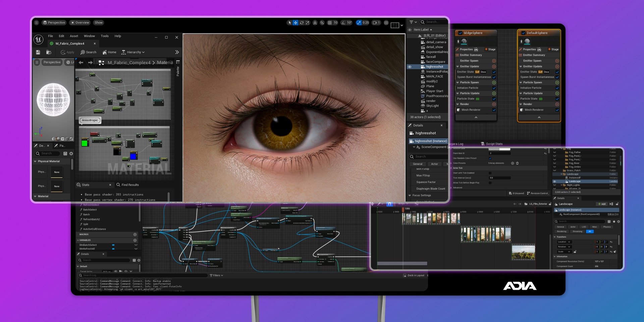
Task: Open the Tools menu in material editor
Action: [x=105, y=36]
